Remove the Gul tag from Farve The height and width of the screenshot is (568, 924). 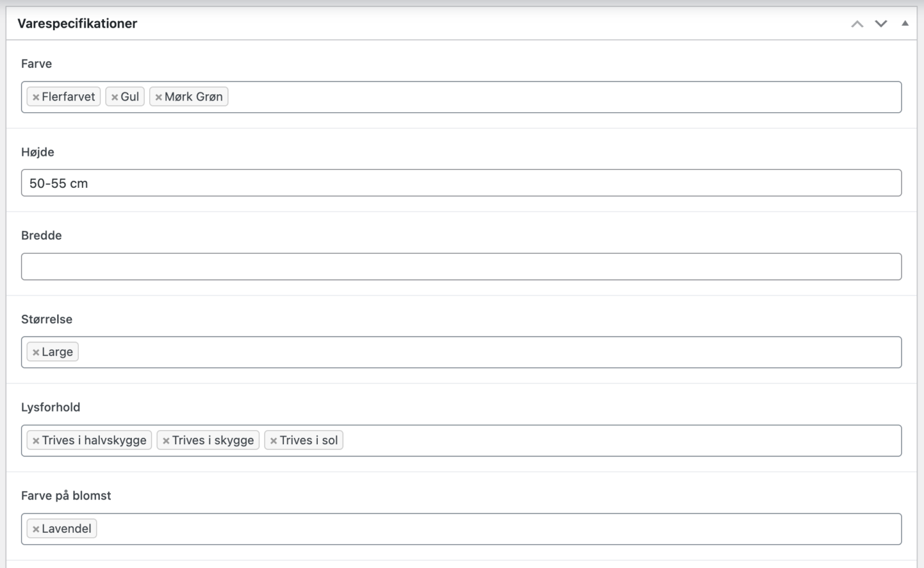tap(115, 97)
